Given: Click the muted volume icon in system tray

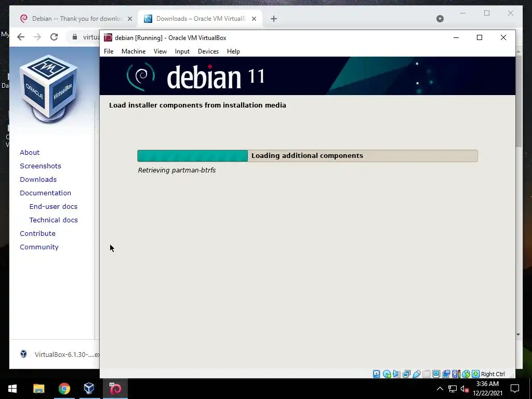Looking at the screenshot, I should pos(465,389).
